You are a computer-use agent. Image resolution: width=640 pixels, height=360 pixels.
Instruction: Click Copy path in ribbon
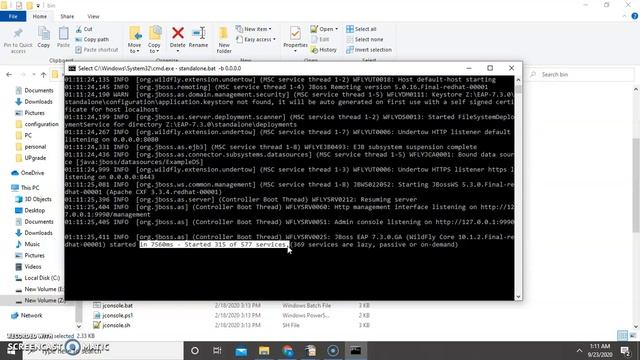pyautogui.click(x=92, y=39)
